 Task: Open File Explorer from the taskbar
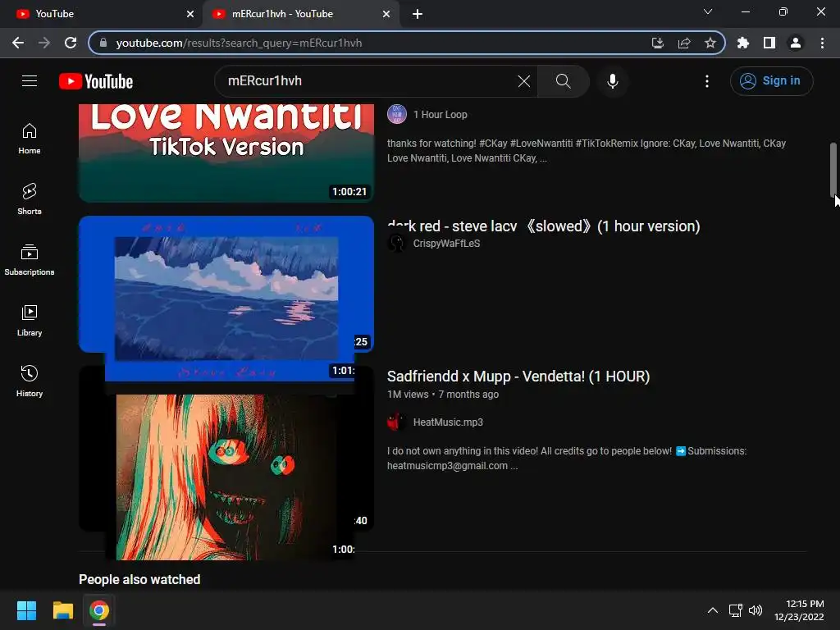pyautogui.click(x=62, y=610)
